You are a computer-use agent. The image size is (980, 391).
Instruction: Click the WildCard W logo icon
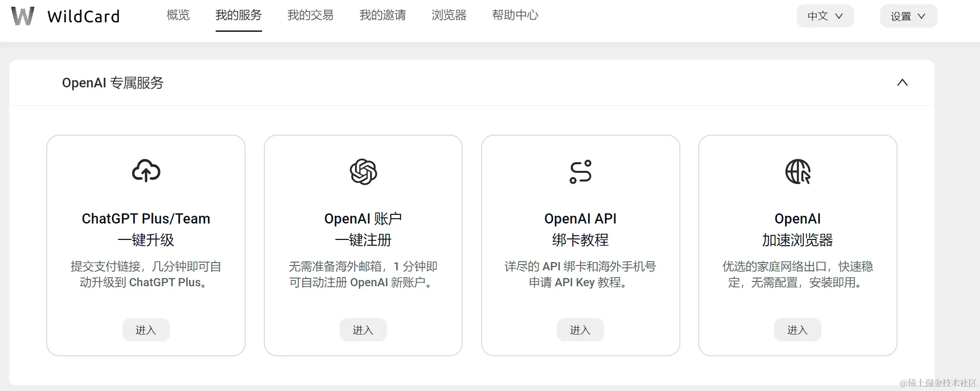tap(23, 16)
